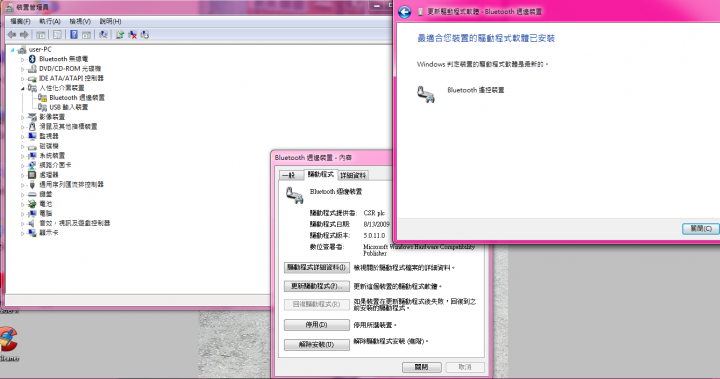Screen dimensions: 720x379
Task: Click 關閉(C) button in update driver wizard
Action: tap(700, 229)
